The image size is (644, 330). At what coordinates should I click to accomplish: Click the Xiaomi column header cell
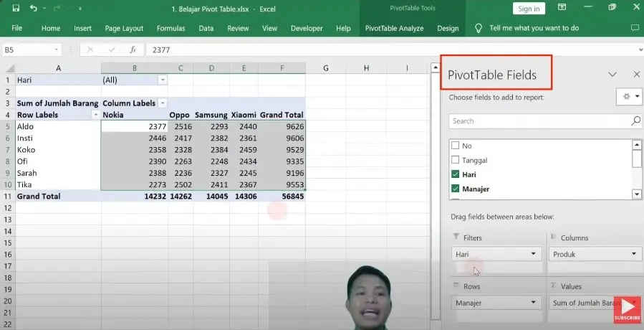244,115
